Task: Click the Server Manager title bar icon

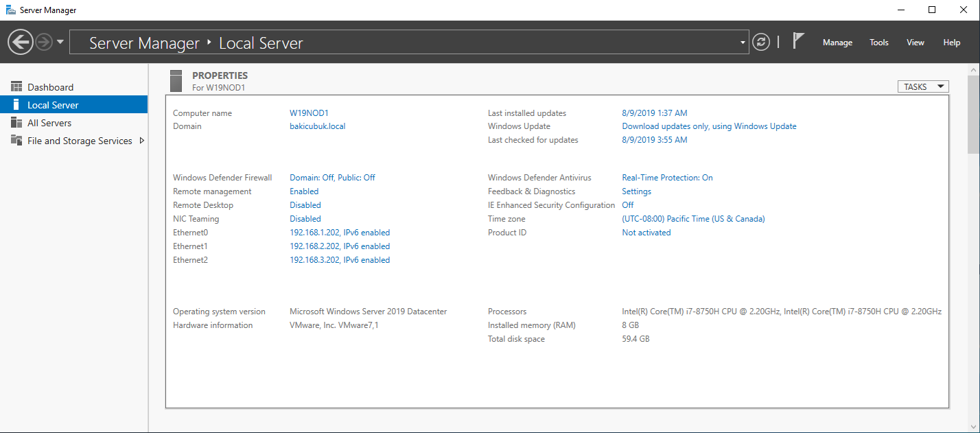Action: click(11, 10)
